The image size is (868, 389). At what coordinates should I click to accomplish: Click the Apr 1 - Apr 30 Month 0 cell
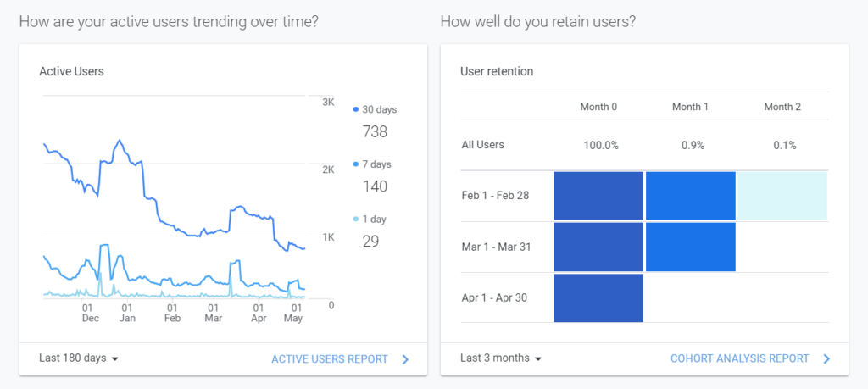(x=598, y=297)
